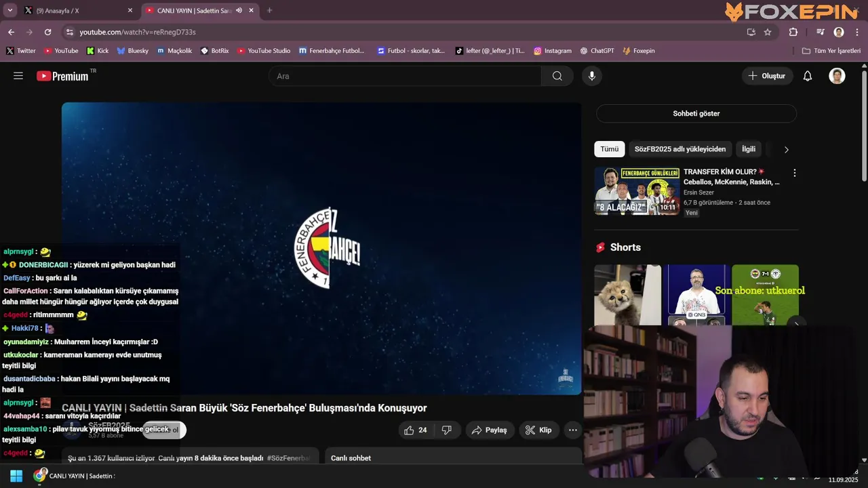Click the Fenerbahçe live video player
Viewport: 868px width, 488px height.
(x=321, y=249)
